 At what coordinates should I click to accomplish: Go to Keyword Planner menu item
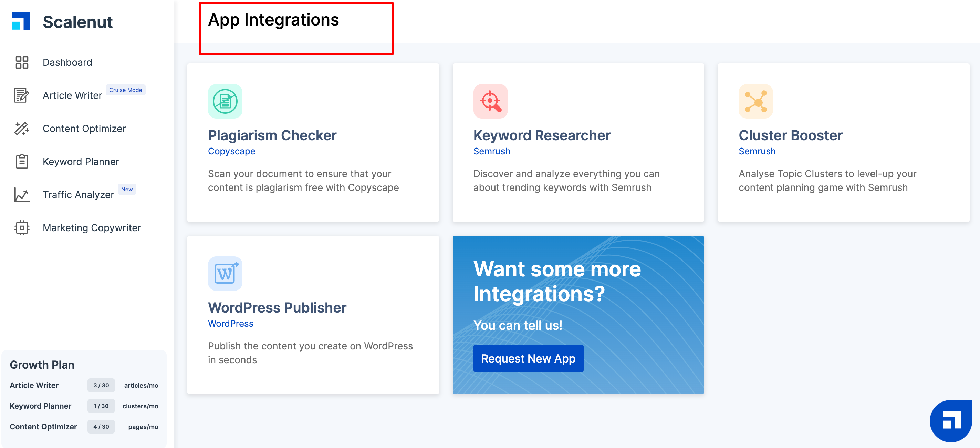point(81,162)
